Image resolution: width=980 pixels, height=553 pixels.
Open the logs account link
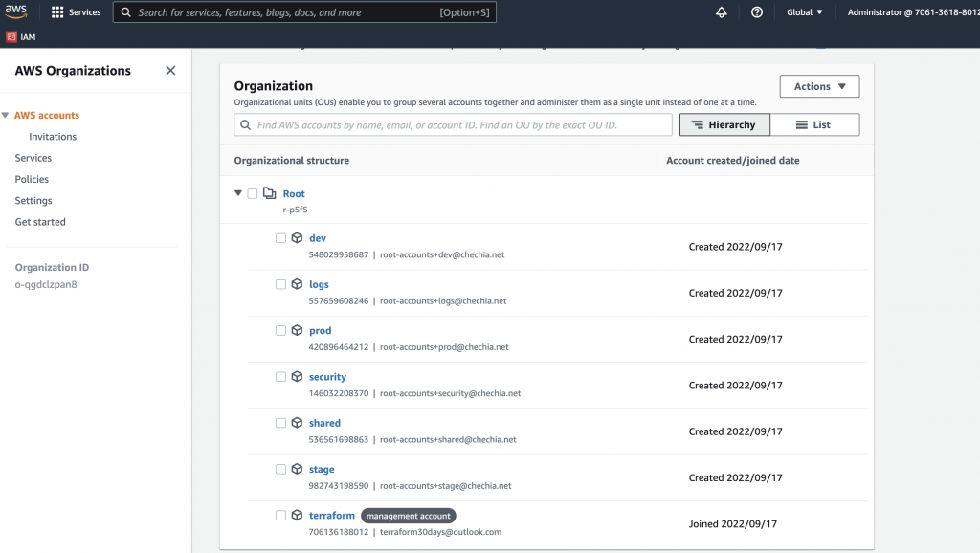(x=319, y=284)
